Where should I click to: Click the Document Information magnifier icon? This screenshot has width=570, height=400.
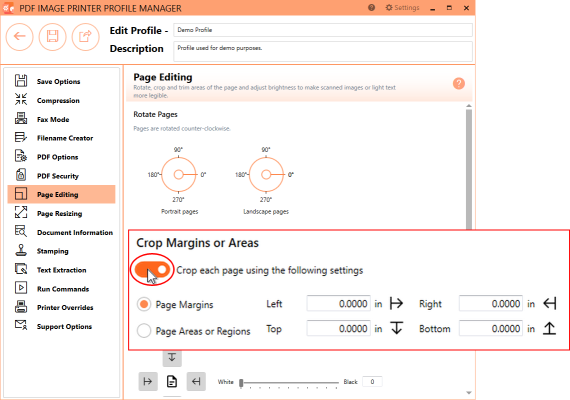[x=21, y=231]
